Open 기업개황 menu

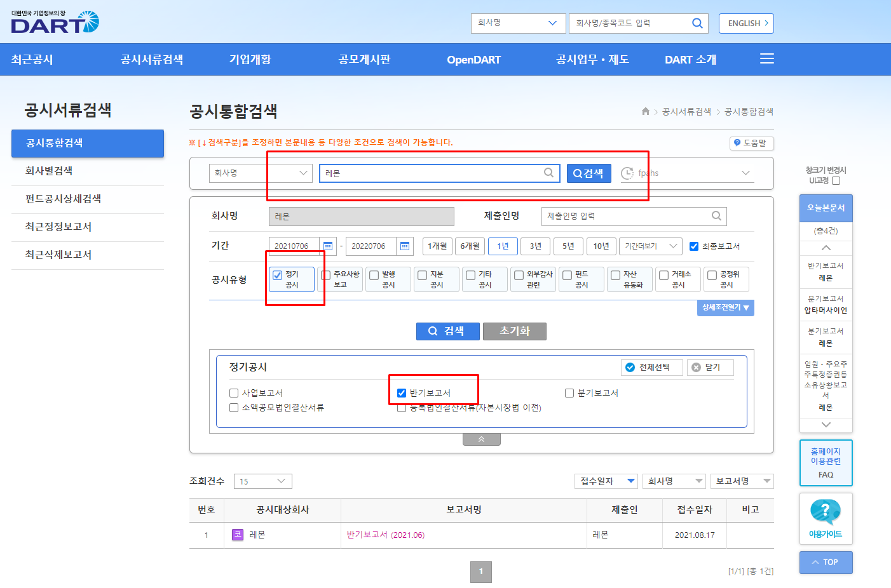[250, 60]
